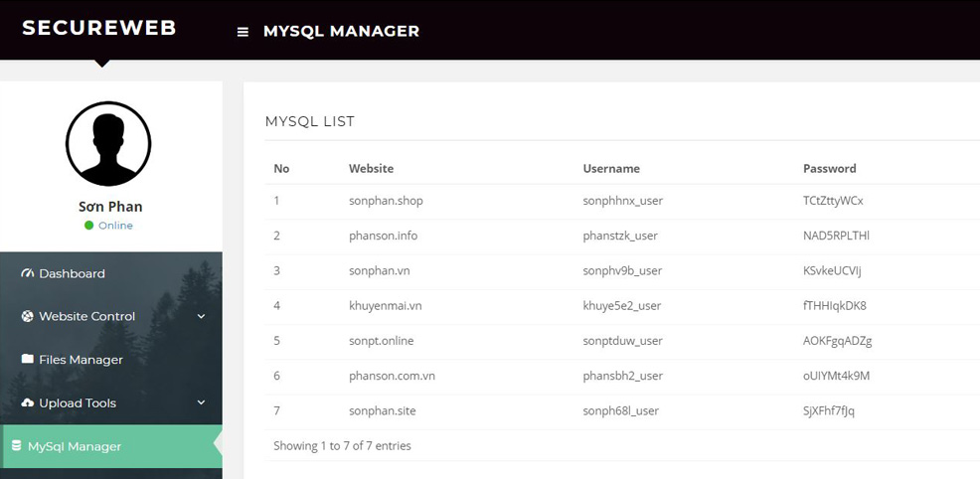Click the SECUREWEB logo link
This screenshot has height=479, width=980.
99,28
